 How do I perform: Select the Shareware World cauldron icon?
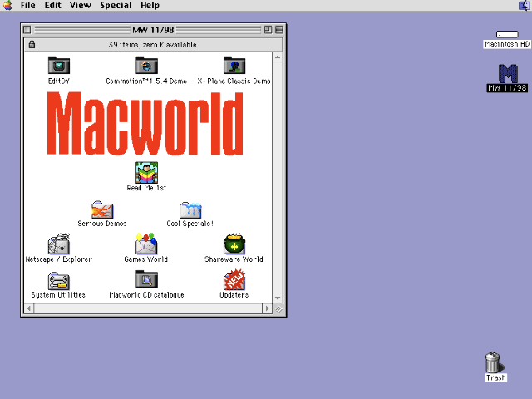coord(234,244)
